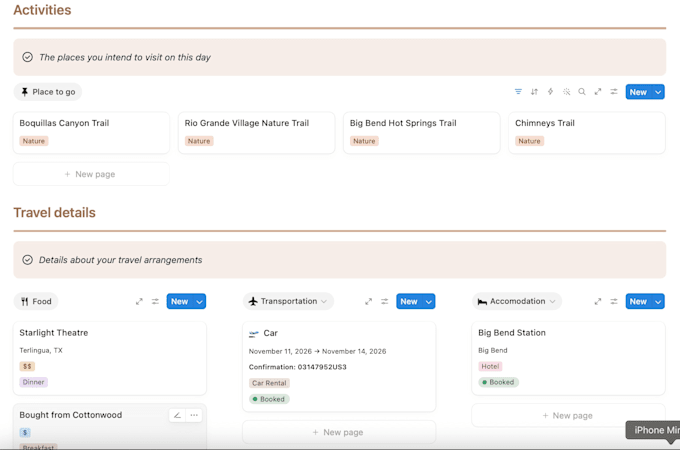Expand the Transportation view dropdown

[x=324, y=301]
